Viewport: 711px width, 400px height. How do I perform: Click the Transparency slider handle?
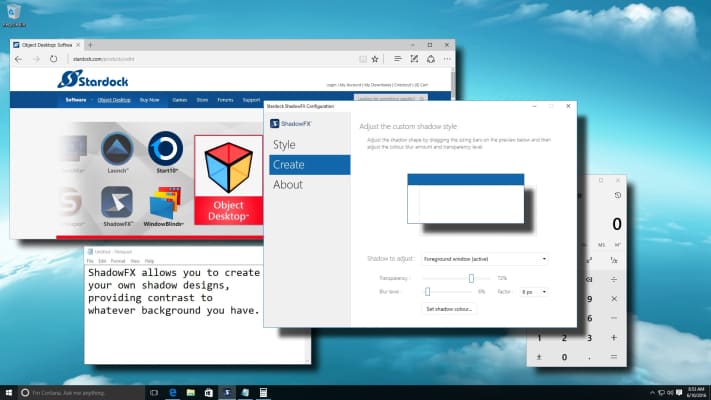click(x=471, y=277)
